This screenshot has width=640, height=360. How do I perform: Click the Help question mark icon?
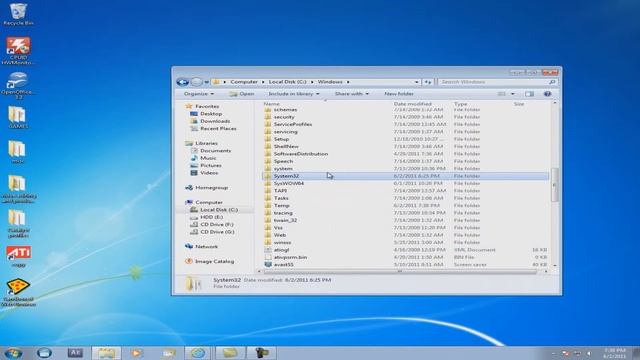coord(547,94)
